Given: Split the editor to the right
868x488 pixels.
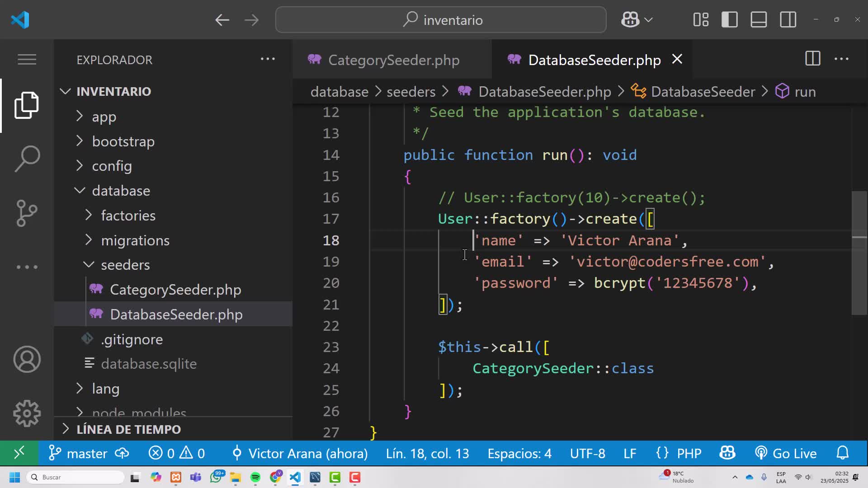Looking at the screenshot, I should (x=812, y=59).
